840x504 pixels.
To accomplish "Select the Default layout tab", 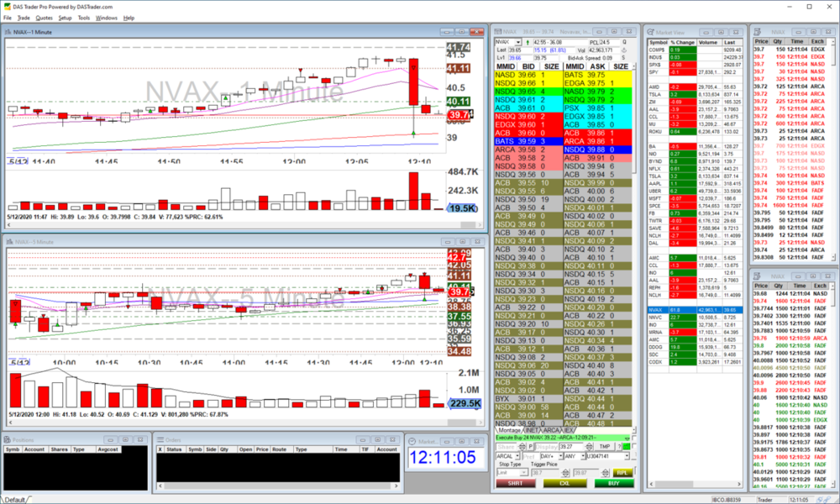I will 15,500.
